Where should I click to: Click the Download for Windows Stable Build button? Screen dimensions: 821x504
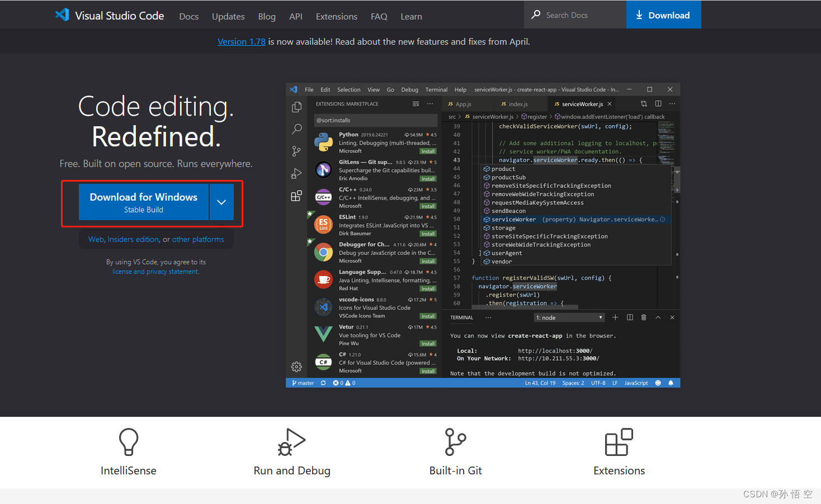tap(144, 202)
